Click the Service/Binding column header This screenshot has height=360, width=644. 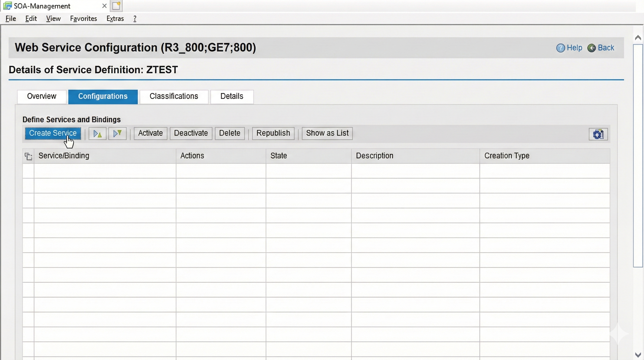click(x=64, y=156)
